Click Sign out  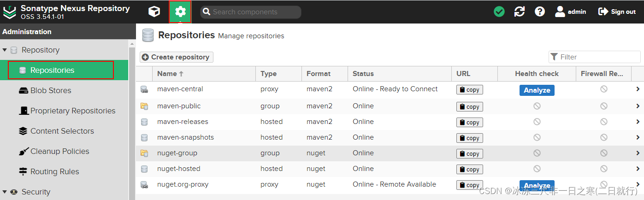point(617,12)
